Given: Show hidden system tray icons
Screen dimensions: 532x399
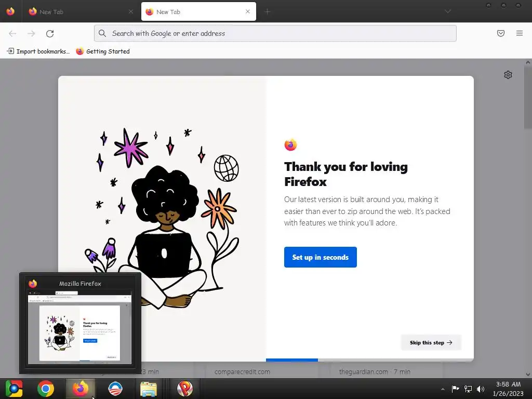Looking at the screenshot, I should point(443,389).
